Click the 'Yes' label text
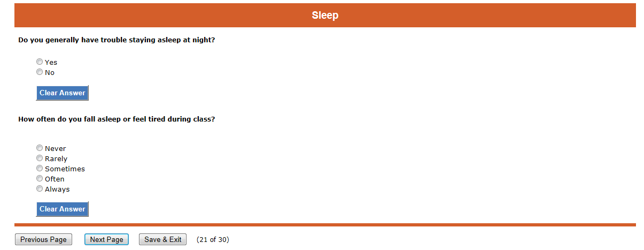The height and width of the screenshot is (250, 644). click(51, 63)
